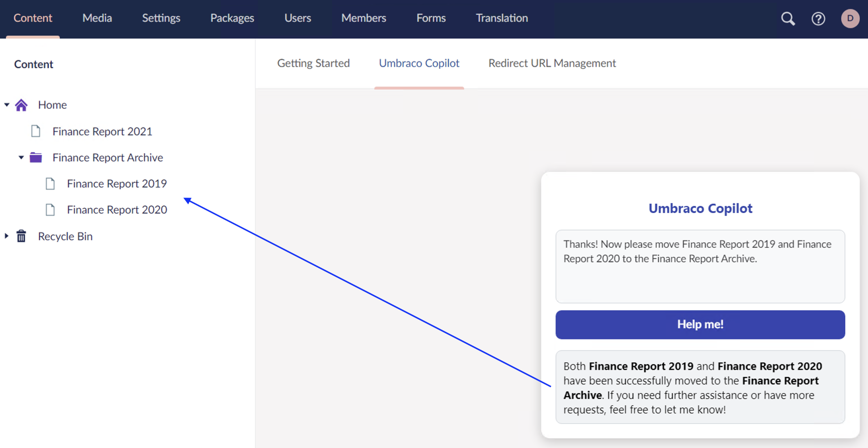Open the search magnifier icon
Viewport: 868px width, 448px height.
788,19
